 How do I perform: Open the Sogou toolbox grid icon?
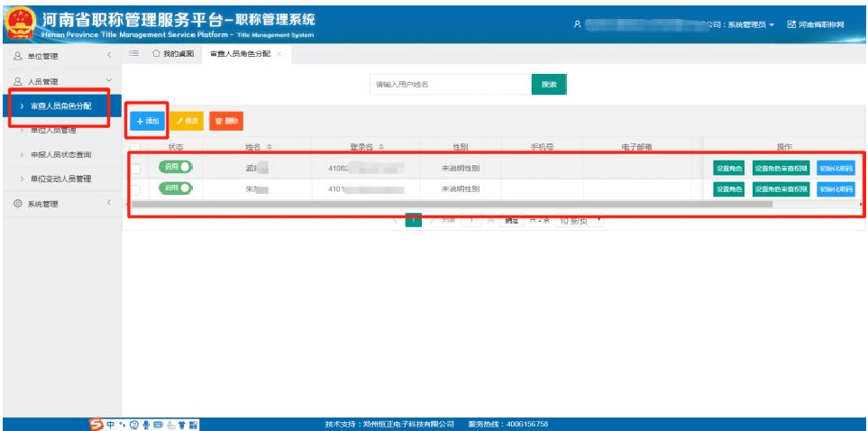click(x=193, y=425)
